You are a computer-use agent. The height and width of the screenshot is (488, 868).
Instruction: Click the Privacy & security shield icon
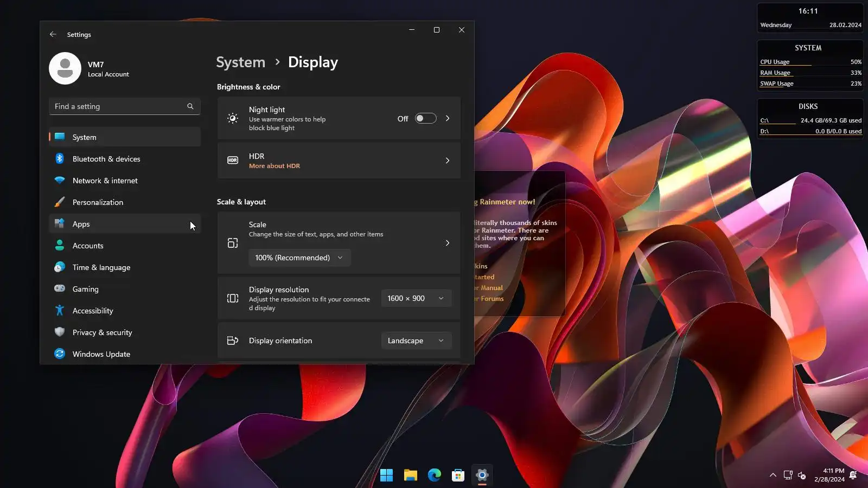[x=60, y=332]
